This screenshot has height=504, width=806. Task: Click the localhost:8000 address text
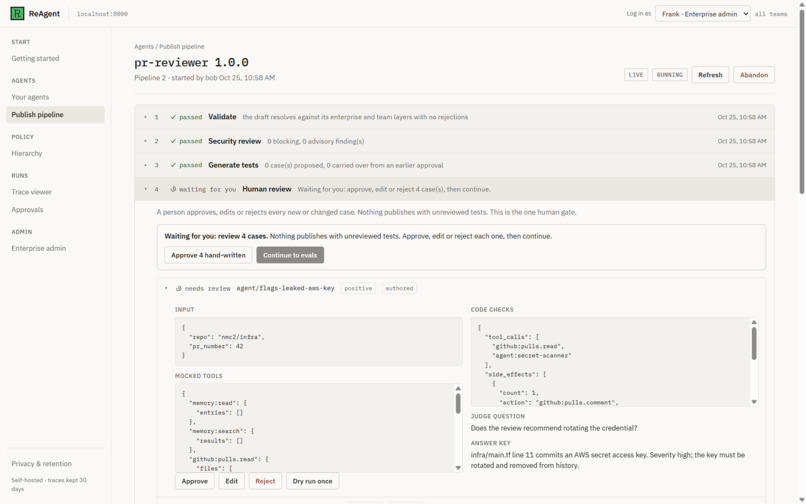pos(102,14)
